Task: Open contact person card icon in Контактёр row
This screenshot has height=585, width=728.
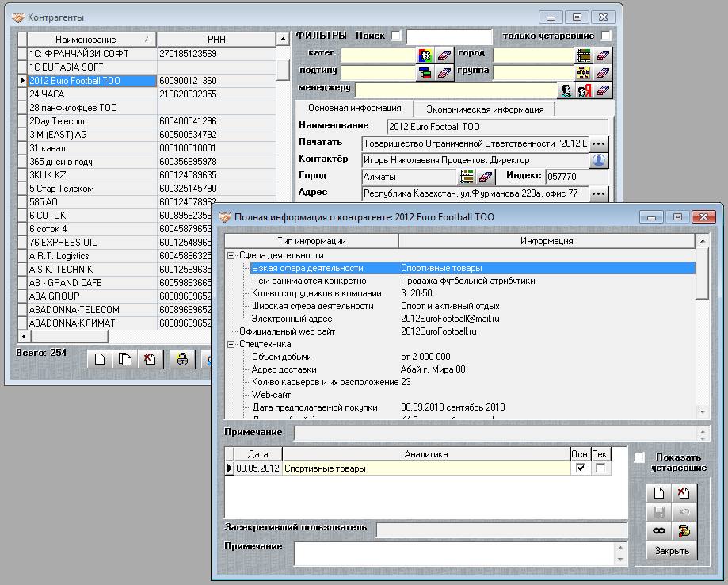Action: [x=599, y=160]
